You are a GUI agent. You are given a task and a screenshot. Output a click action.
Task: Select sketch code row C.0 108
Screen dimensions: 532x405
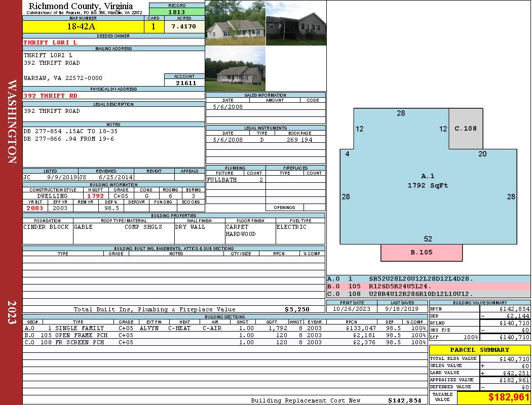(429, 294)
